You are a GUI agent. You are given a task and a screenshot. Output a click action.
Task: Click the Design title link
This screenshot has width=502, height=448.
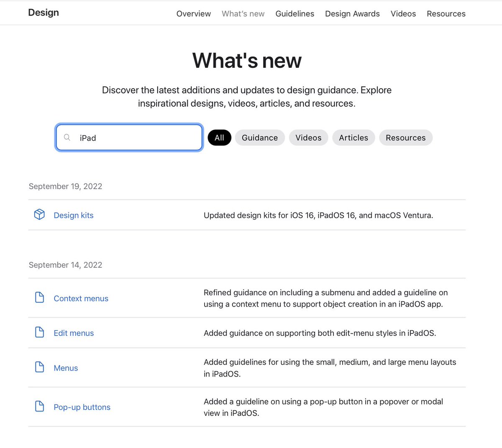point(44,13)
